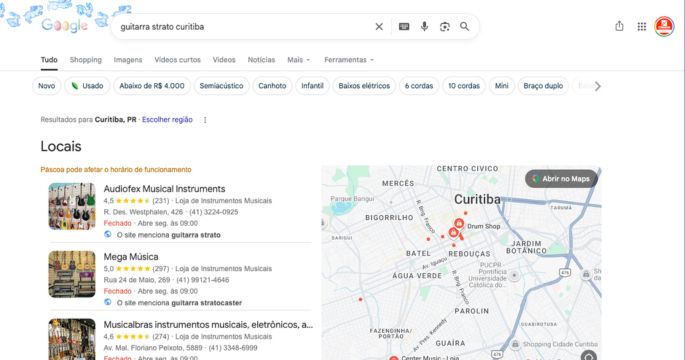Switch to the Notícias tab
Viewport: 685px width, 360px height.
coord(261,60)
